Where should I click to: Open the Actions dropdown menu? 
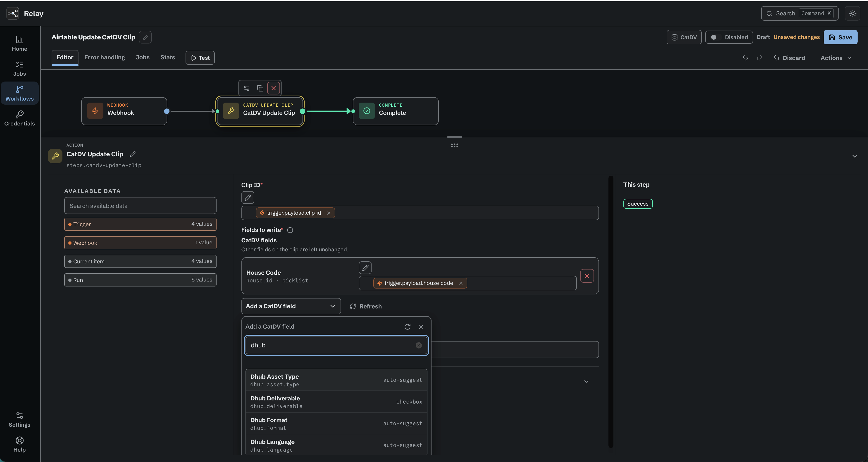(x=836, y=58)
